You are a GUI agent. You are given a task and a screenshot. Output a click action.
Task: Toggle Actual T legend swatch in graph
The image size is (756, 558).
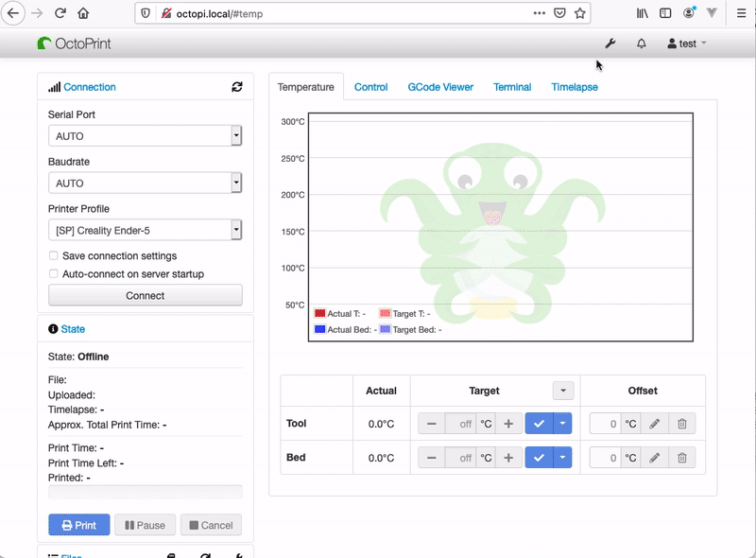(x=319, y=313)
